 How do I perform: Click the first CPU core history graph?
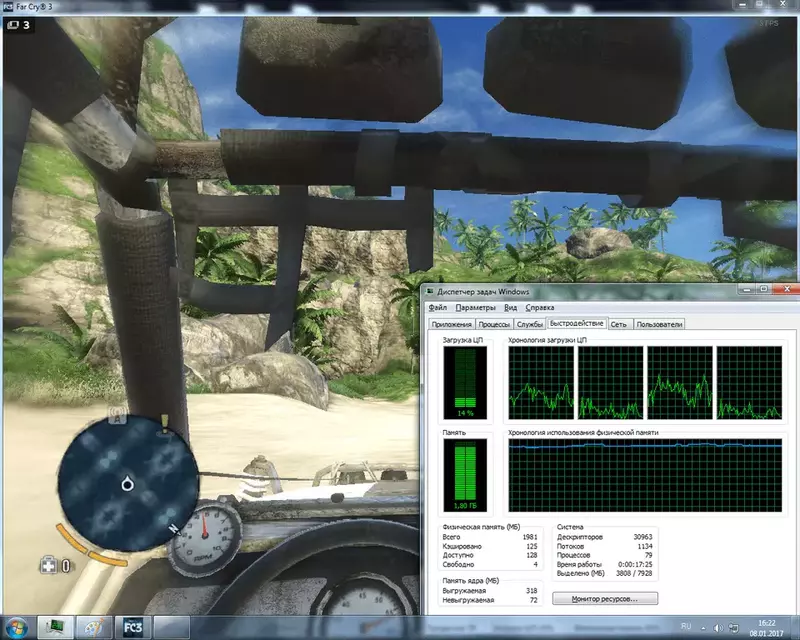541,383
